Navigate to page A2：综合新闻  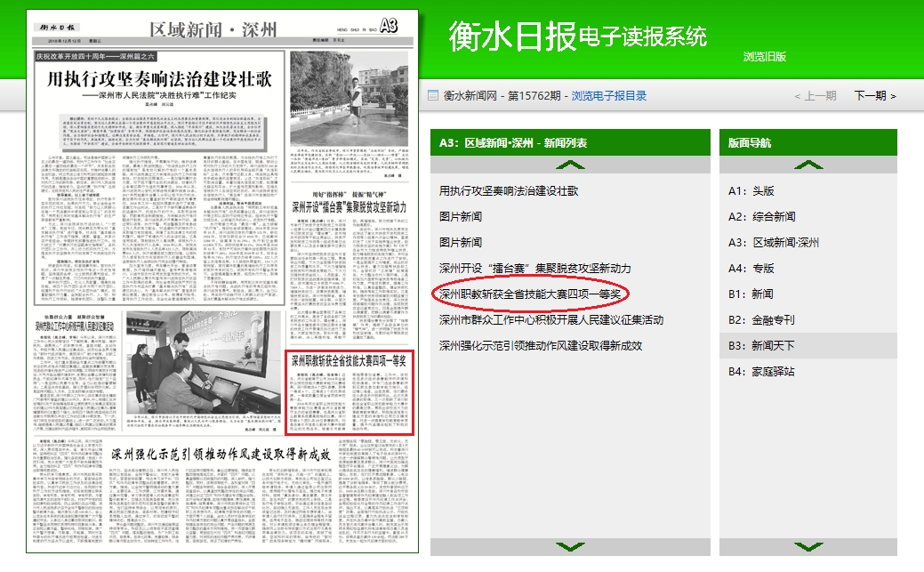pos(761,216)
